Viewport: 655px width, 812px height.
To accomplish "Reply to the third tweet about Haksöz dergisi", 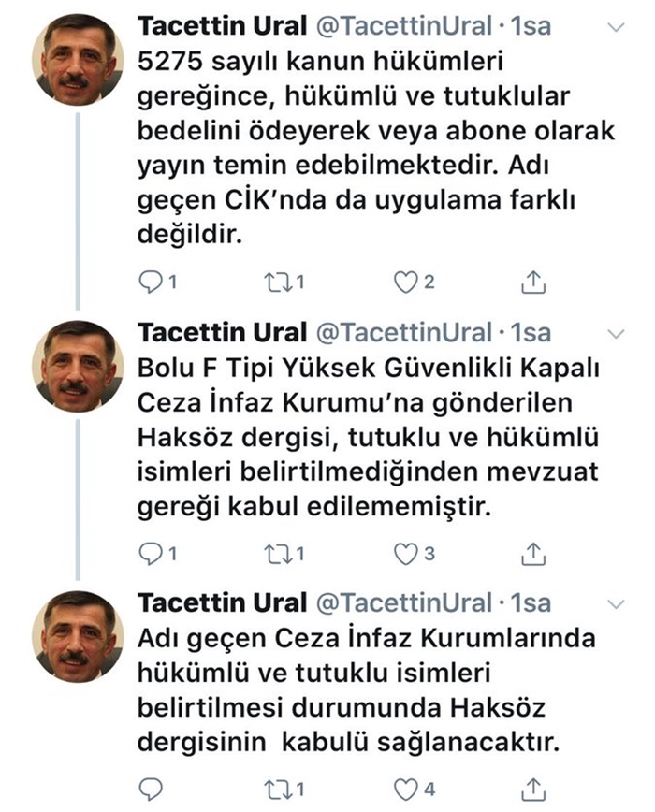I will pos(151,788).
